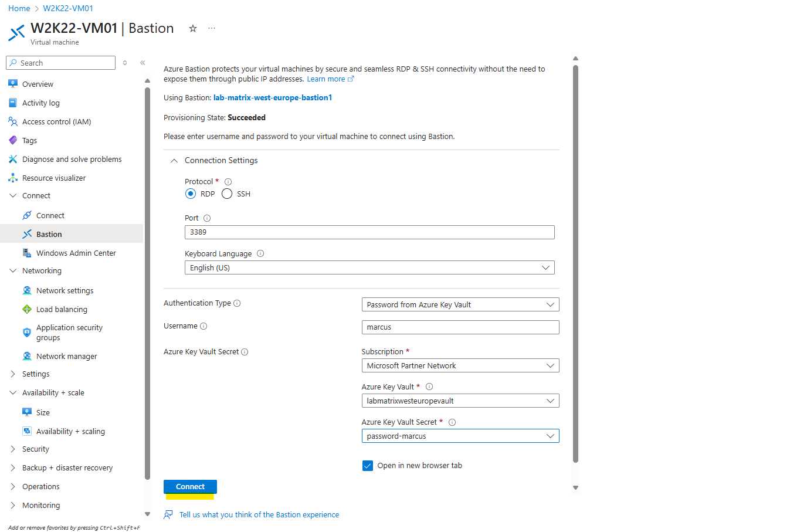Collapse the Connection Settings section
The width and height of the screenshot is (807, 532).
click(x=174, y=161)
